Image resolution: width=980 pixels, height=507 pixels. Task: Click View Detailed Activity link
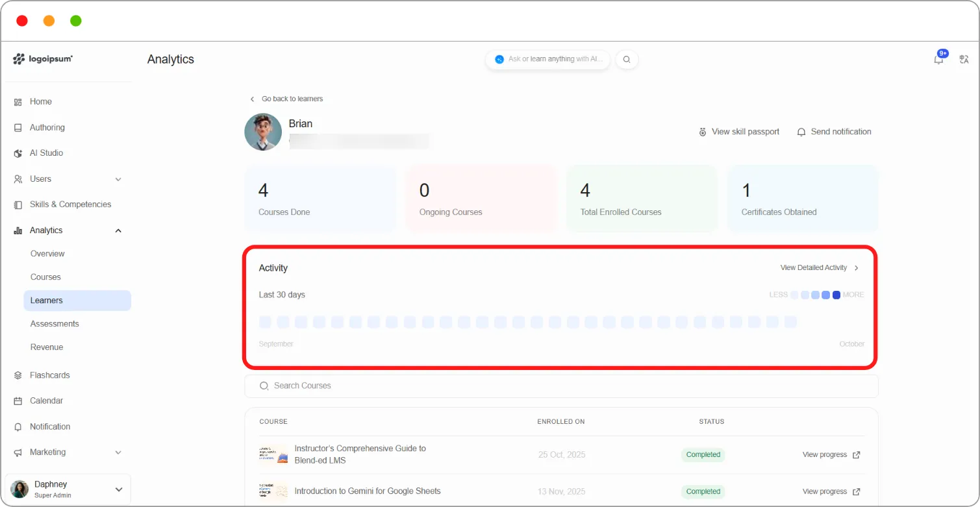click(820, 268)
